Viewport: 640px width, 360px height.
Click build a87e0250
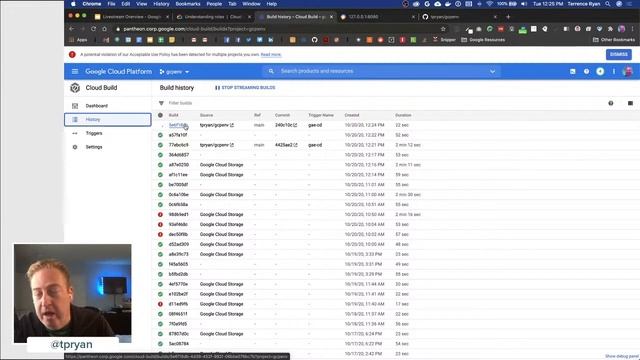click(x=179, y=165)
